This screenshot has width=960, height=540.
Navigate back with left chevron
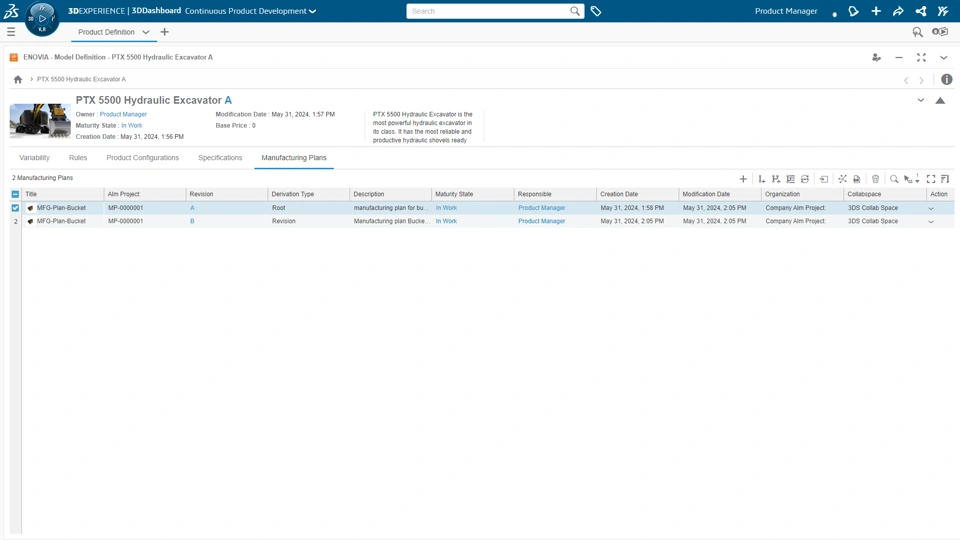tap(906, 80)
